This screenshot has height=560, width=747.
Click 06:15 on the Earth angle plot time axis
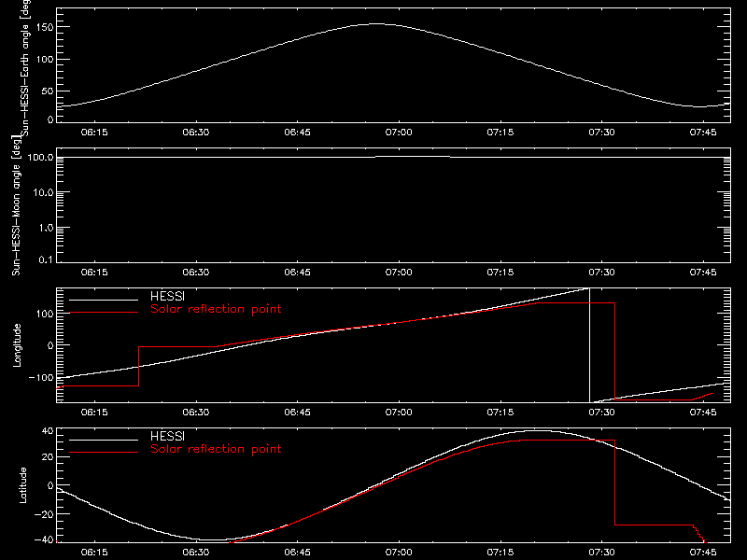click(x=94, y=132)
